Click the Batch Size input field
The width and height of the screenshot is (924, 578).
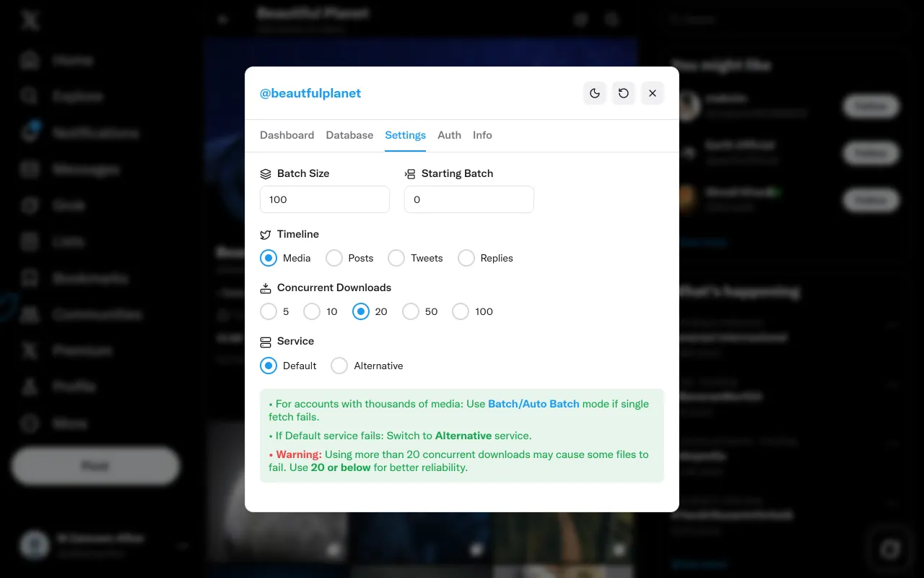coord(325,199)
